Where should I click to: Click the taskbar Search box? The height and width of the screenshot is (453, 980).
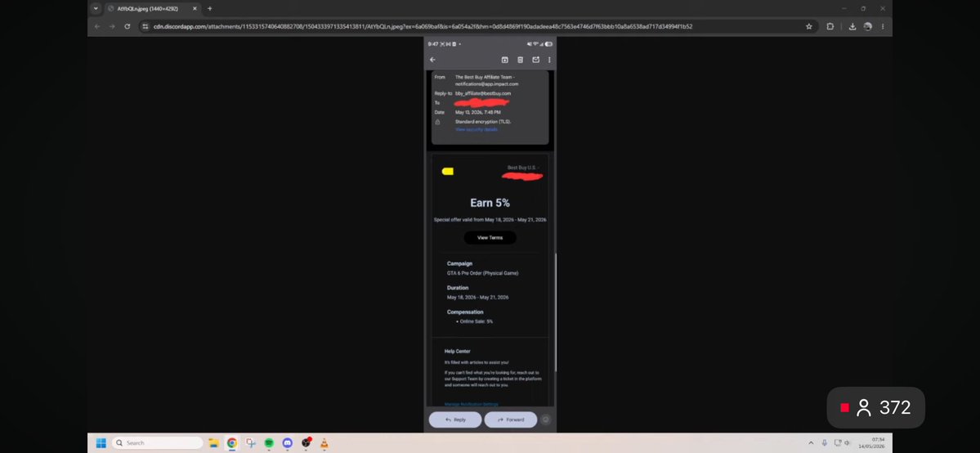(x=158, y=443)
